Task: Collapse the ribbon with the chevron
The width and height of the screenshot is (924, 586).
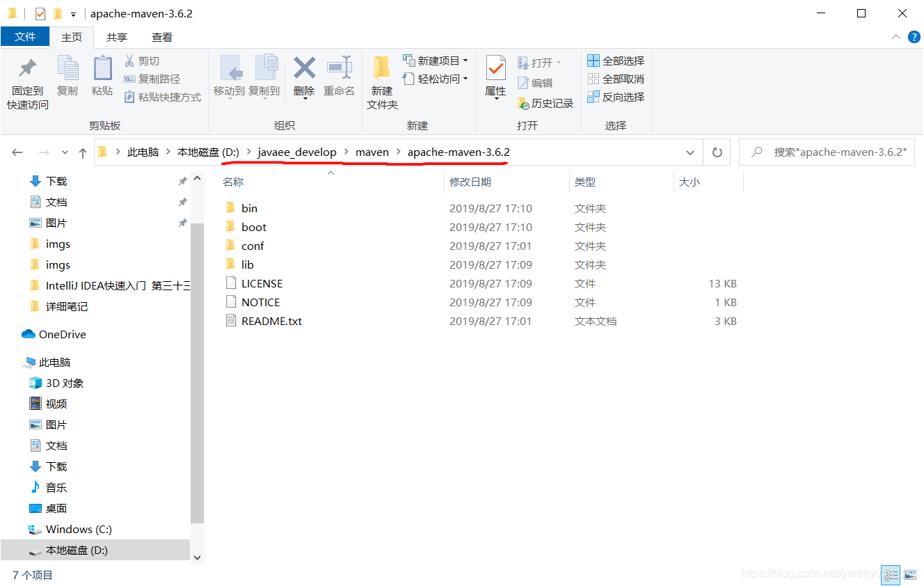Action: 896,37
